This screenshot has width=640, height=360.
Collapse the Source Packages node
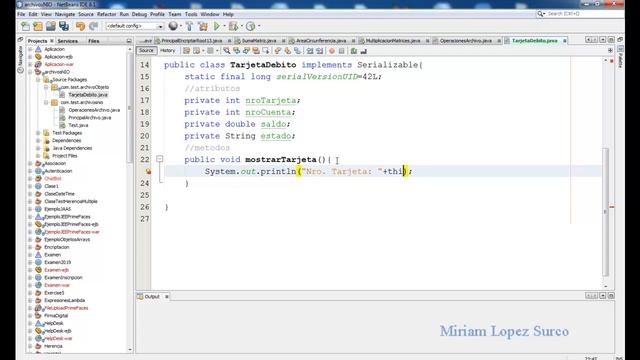pos(38,80)
